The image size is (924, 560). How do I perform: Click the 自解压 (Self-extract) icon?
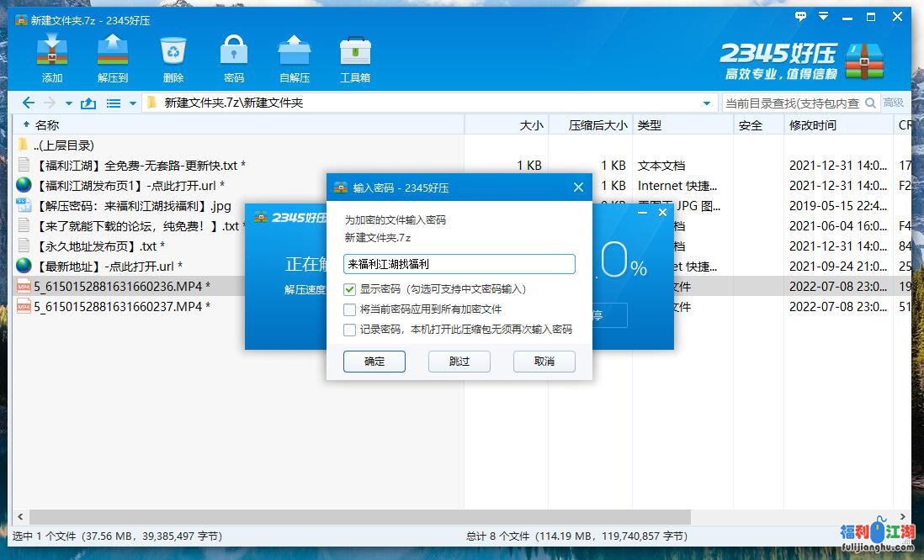294,57
